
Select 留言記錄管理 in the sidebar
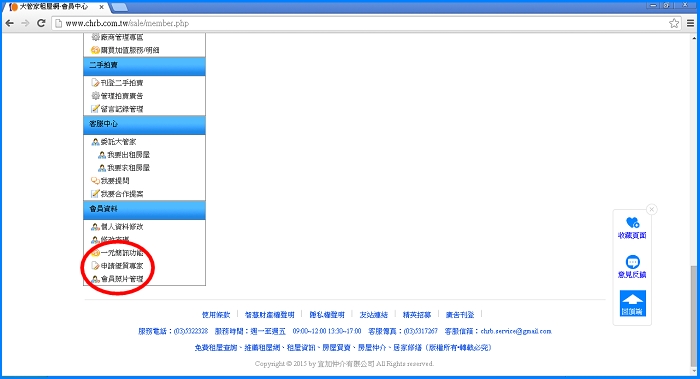117,108
